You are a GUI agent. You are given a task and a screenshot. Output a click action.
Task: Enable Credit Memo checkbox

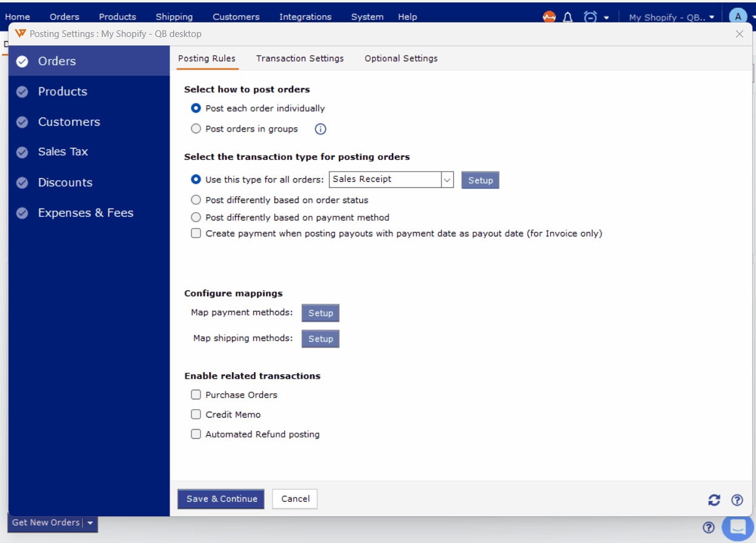point(196,415)
